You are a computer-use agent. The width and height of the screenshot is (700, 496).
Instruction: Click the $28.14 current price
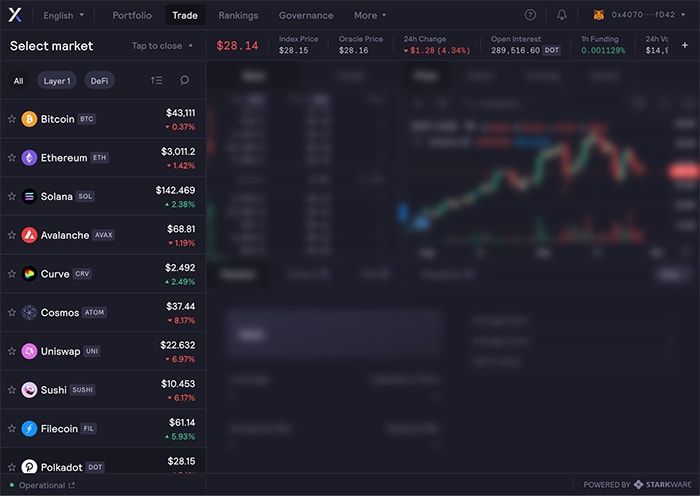coord(237,46)
